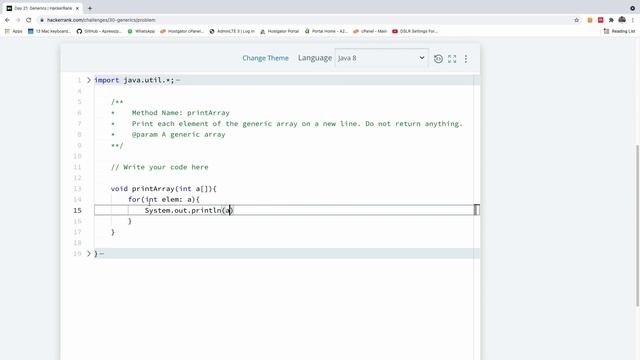Open the Chrome profile avatar
Viewport: 640px width, 360px height.
click(622, 20)
